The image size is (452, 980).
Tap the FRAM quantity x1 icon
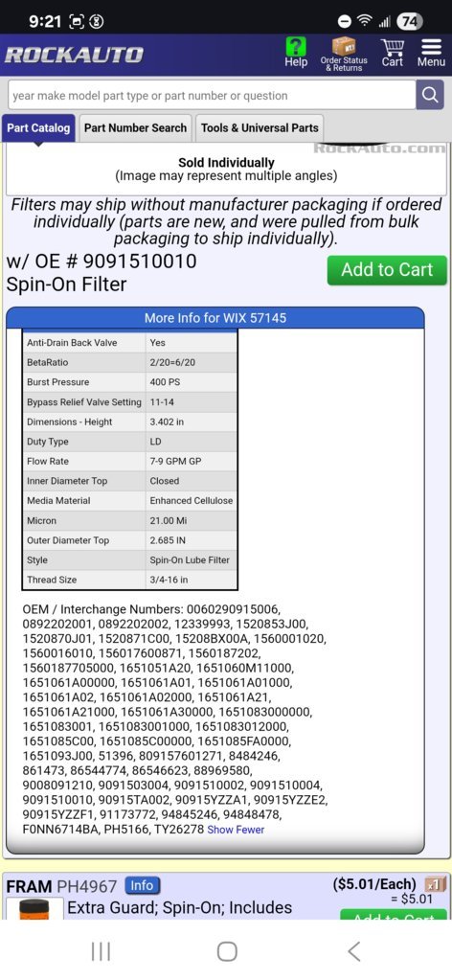point(435,884)
